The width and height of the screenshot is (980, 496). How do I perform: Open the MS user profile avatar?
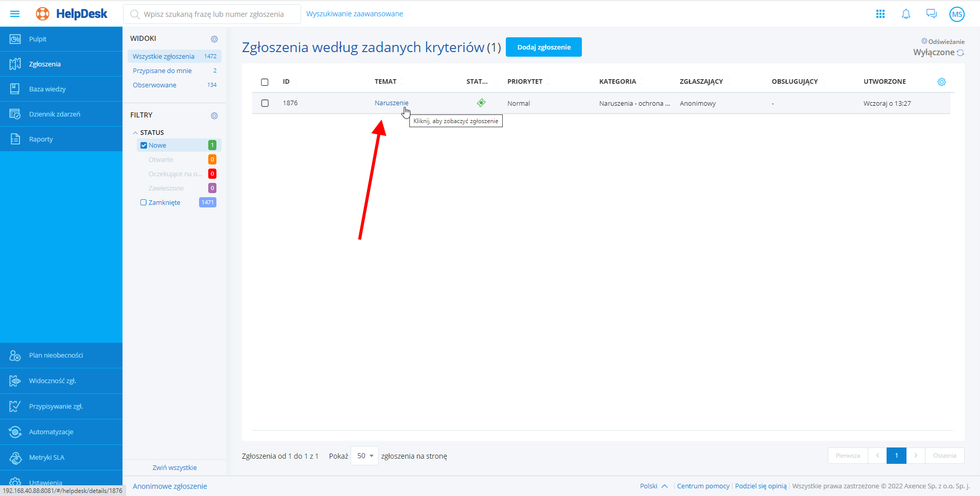point(957,14)
